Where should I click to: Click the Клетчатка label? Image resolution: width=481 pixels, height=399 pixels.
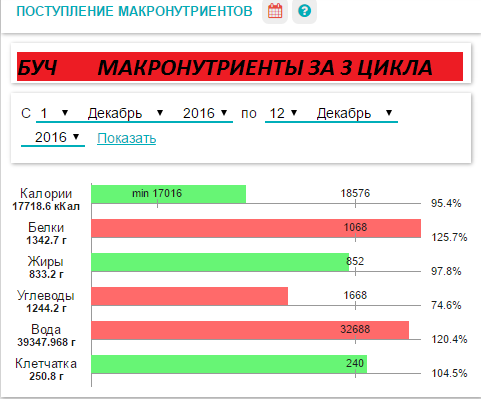46,364
